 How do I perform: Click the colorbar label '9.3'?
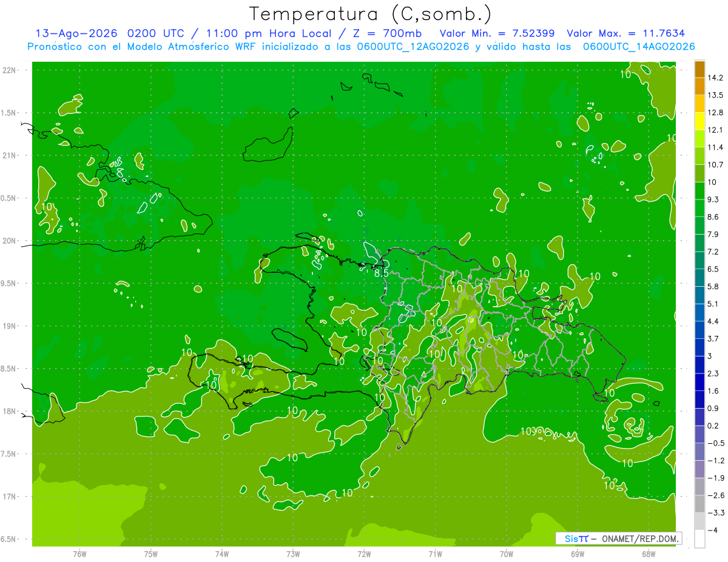pyautogui.click(x=713, y=199)
